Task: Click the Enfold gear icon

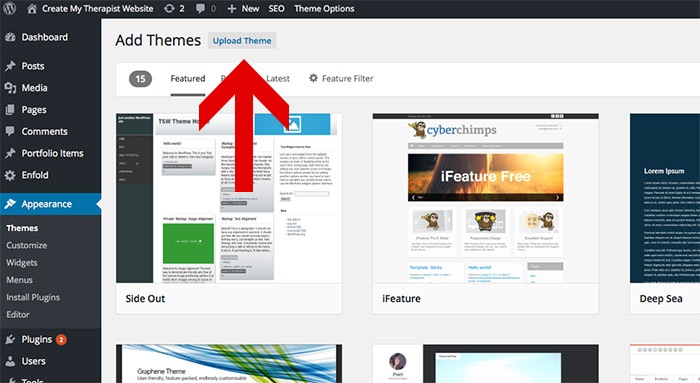Action: pos(10,175)
